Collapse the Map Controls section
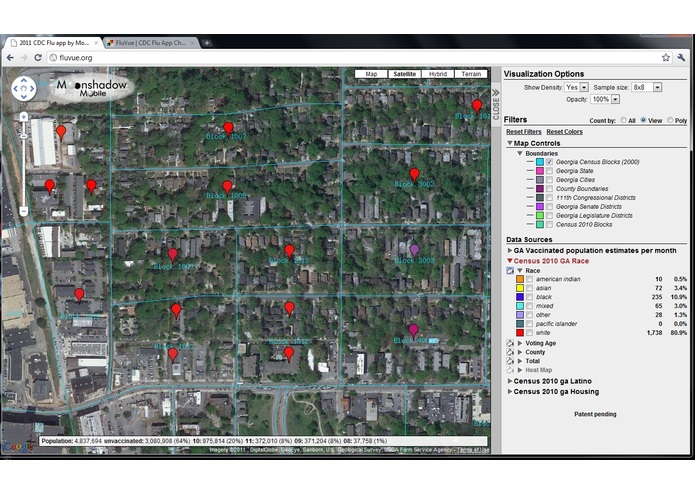The width and height of the screenshot is (695, 494). tap(510, 143)
